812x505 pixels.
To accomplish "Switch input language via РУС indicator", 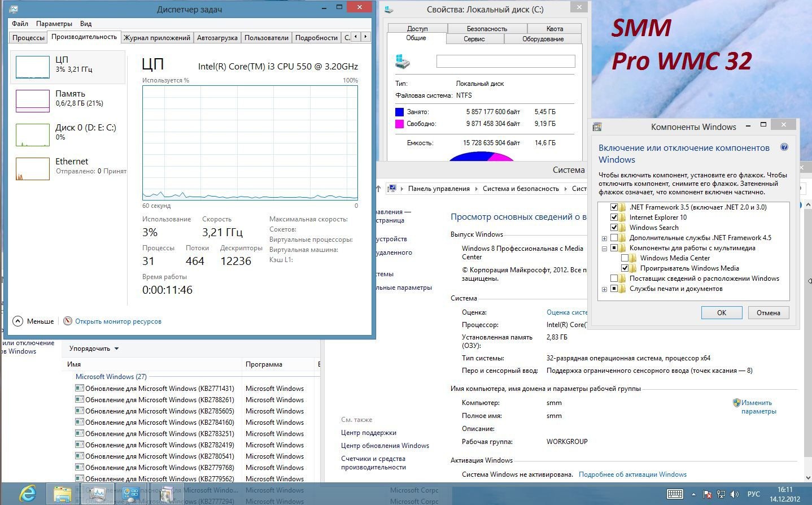I will coord(754,494).
